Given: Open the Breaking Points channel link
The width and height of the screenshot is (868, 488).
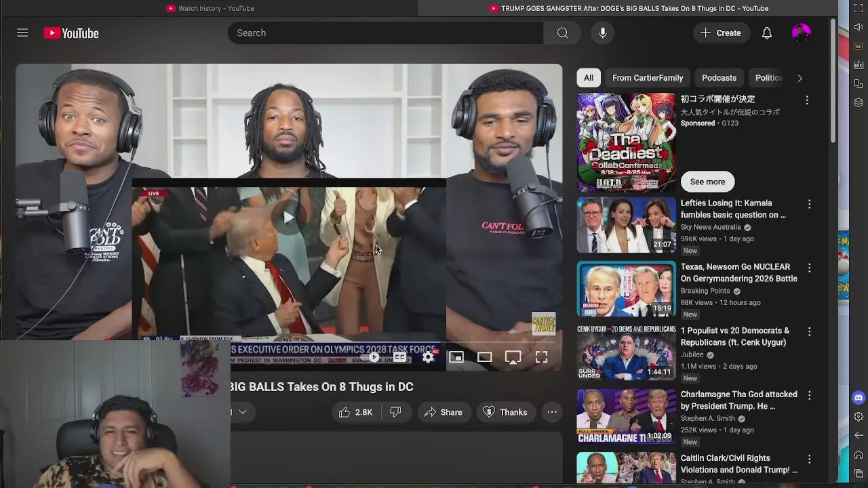Looking at the screenshot, I should [705, 291].
